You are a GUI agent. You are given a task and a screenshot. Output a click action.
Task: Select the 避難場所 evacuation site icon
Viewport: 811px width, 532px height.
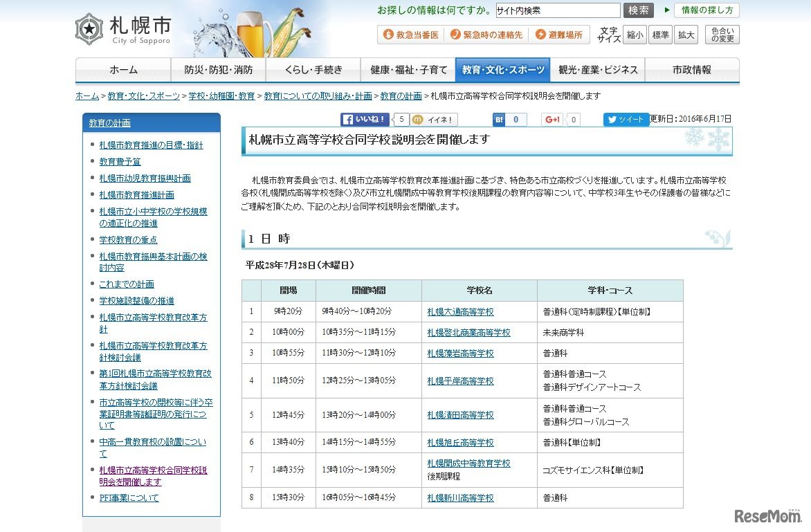[561, 34]
